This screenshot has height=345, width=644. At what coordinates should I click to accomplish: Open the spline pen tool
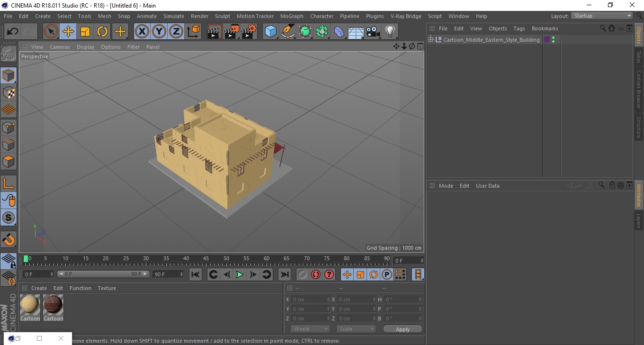point(288,32)
